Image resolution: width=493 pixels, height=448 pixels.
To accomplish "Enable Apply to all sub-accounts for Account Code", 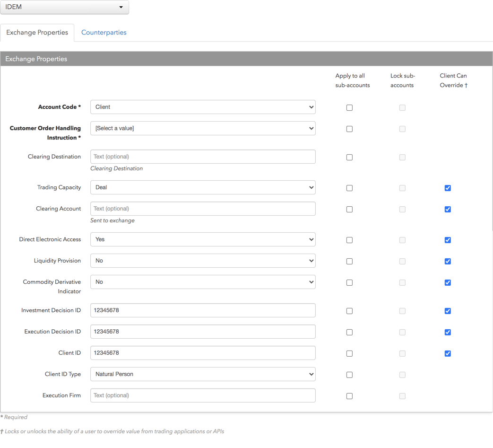I will 349,107.
